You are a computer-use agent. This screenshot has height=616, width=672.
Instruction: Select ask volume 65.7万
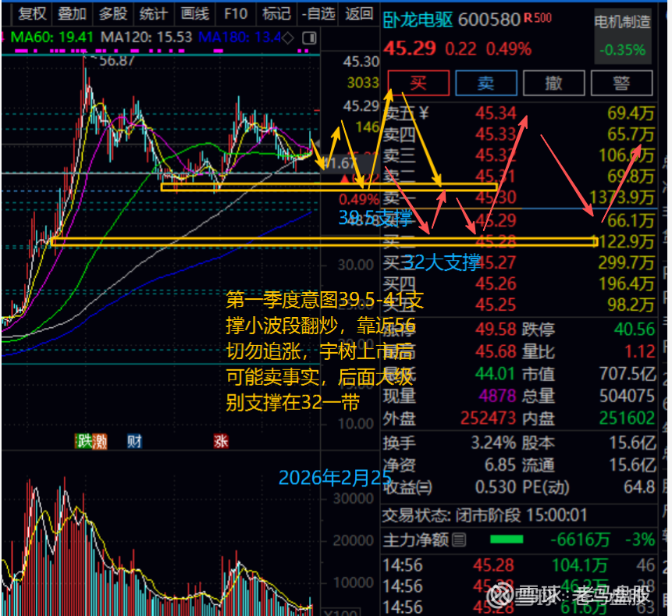tap(631, 134)
